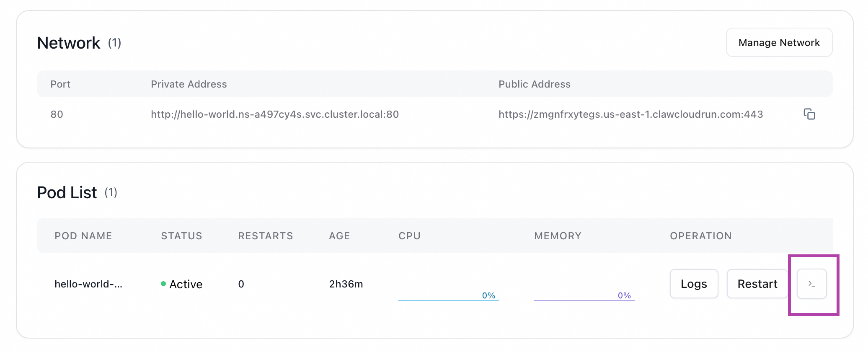Open the public clawcloudrun.com address

click(630, 114)
